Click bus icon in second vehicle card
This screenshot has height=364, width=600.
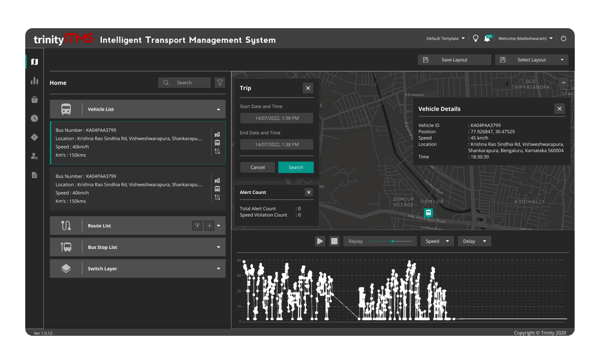(x=217, y=189)
